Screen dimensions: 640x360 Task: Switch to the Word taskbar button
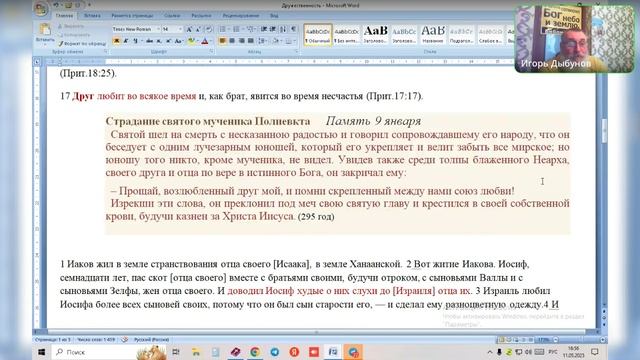click(333, 352)
